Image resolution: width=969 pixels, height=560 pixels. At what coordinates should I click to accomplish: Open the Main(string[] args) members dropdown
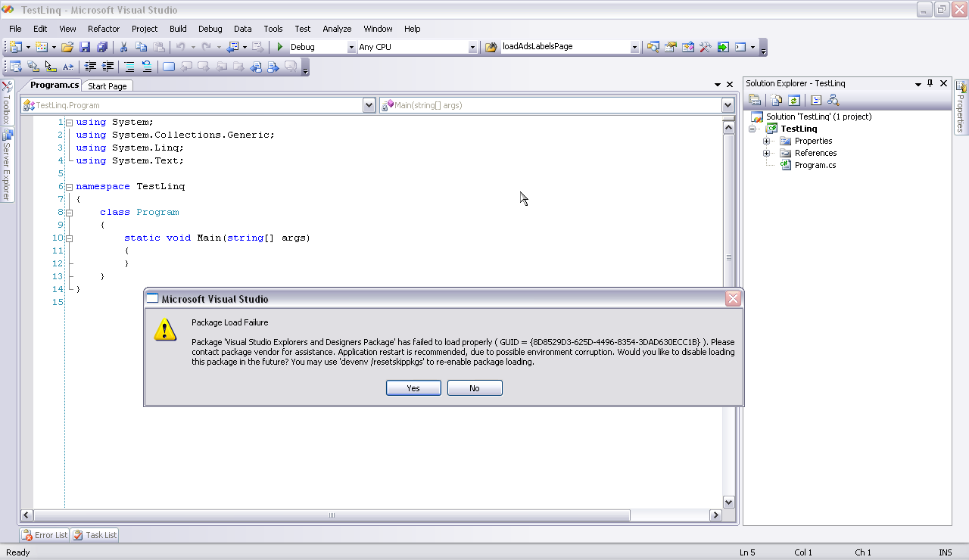click(728, 105)
